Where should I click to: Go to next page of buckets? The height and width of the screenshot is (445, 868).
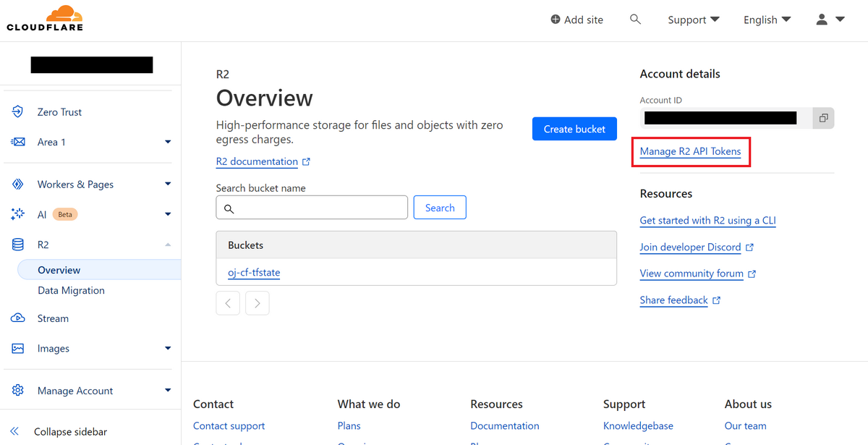coord(258,303)
